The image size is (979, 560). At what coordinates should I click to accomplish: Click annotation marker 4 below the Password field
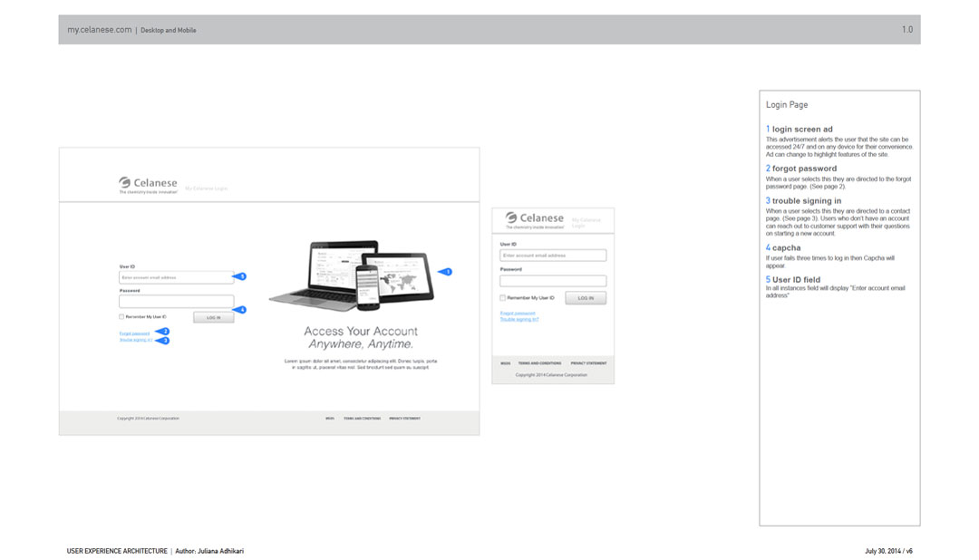240,310
